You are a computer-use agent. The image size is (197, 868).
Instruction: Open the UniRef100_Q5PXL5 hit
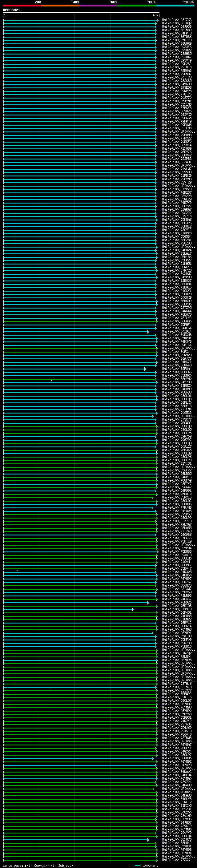[x=177, y=497]
